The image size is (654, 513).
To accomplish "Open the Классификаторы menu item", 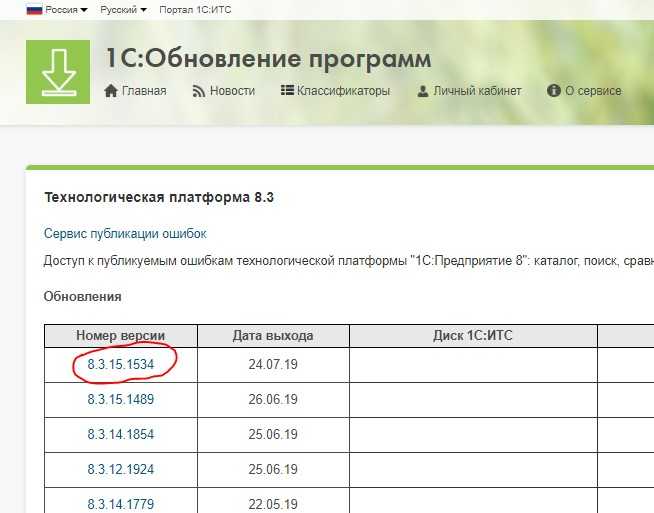I will point(343,91).
